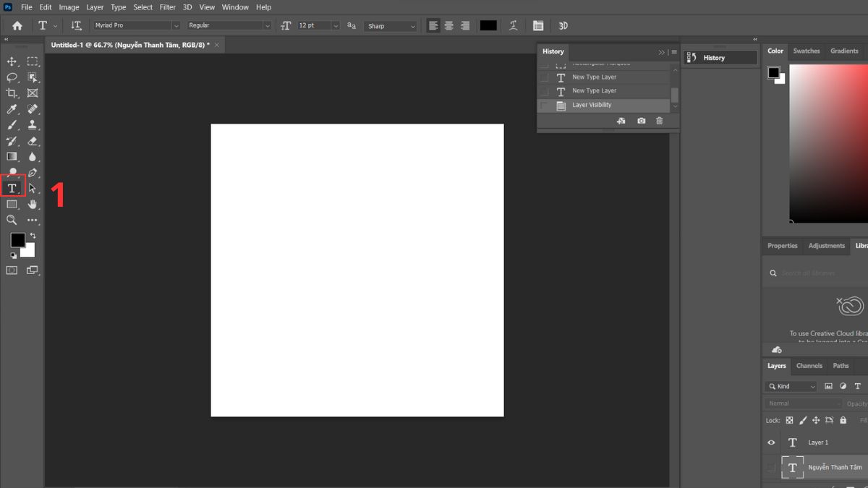Select the Lasso tool
The height and width of the screenshot is (488, 868).
[12, 77]
